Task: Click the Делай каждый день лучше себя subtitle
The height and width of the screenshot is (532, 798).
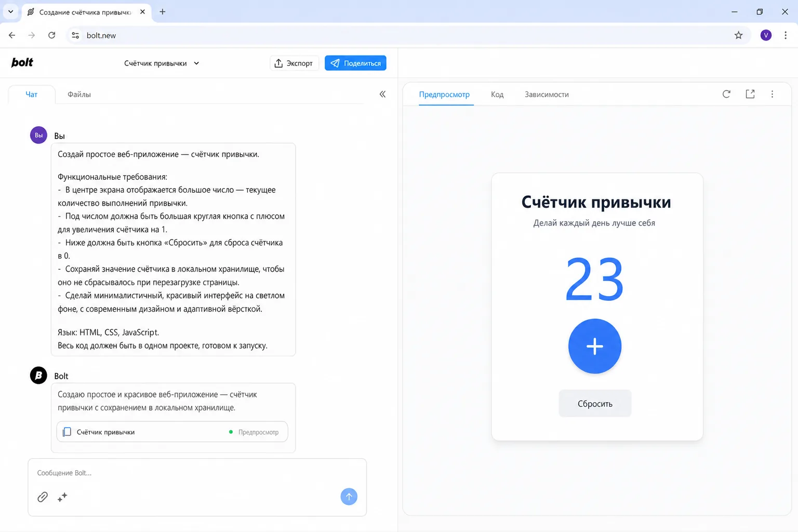Action: click(x=594, y=223)
